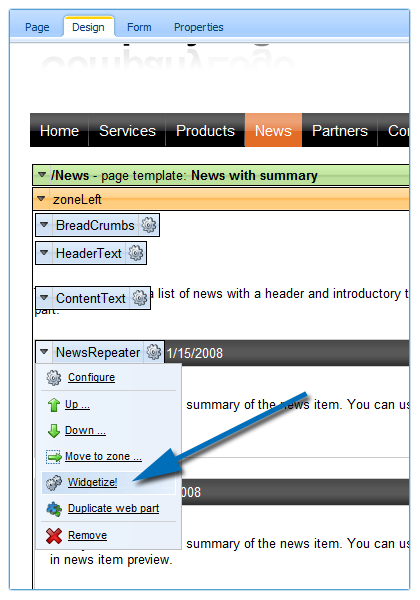This screenshot has width=420, height=600.
Task: Select the highlighted News navigation item
Action: click(273, 130)
